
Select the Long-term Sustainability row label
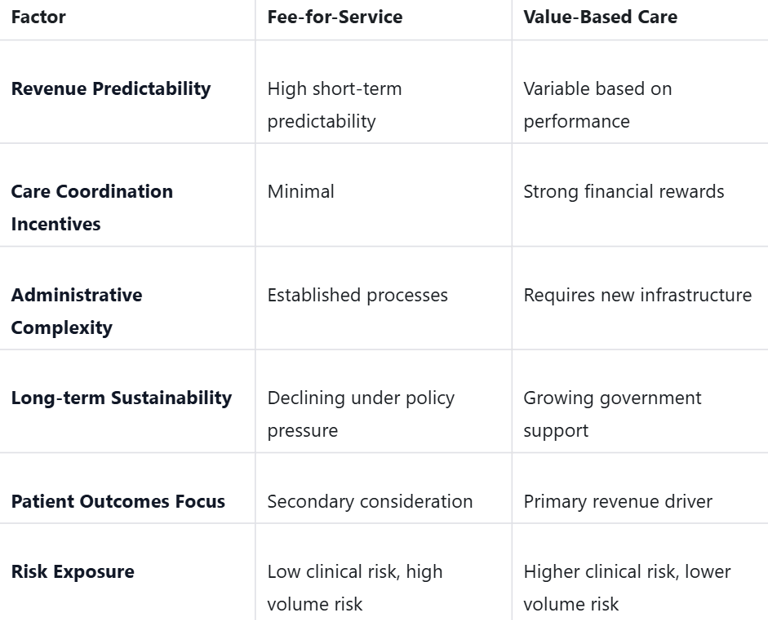click(121, 398)
